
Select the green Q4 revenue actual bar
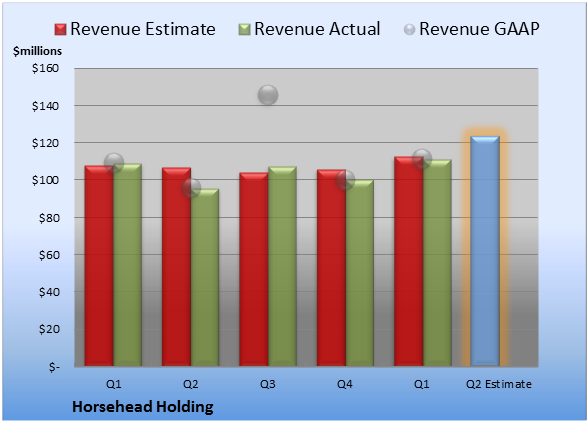[360, 273]
